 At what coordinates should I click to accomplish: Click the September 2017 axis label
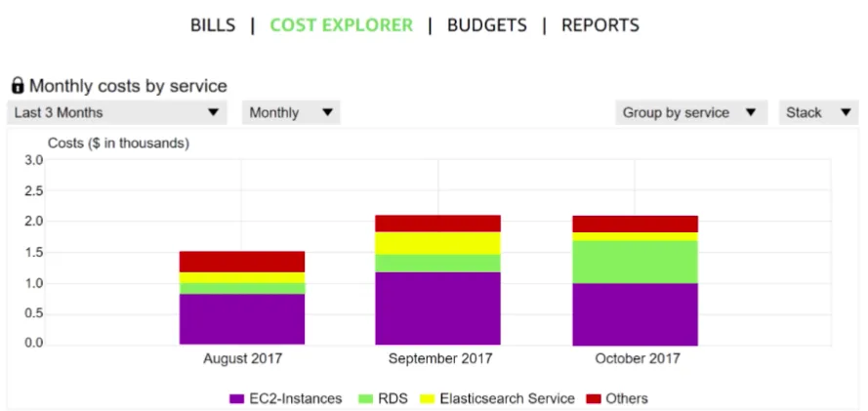click(440, 358)
